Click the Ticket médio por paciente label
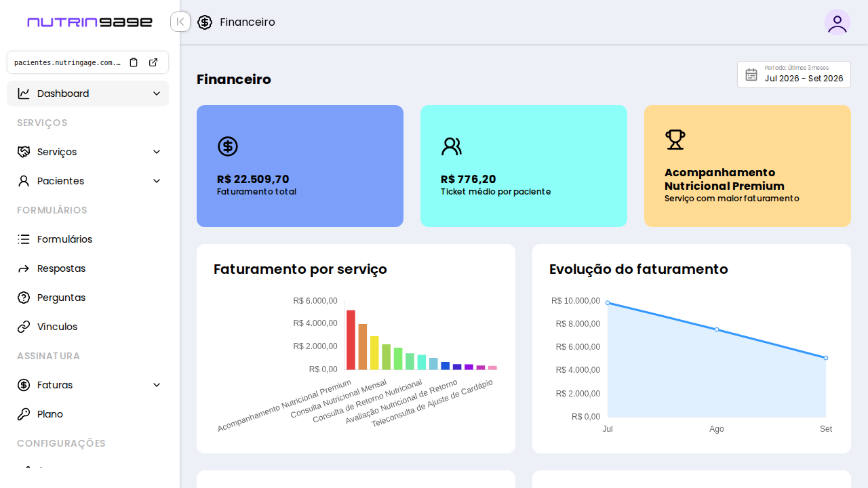The width and height of the screenshot is (868, 488). pyautogui.click(x=496, y=192)
